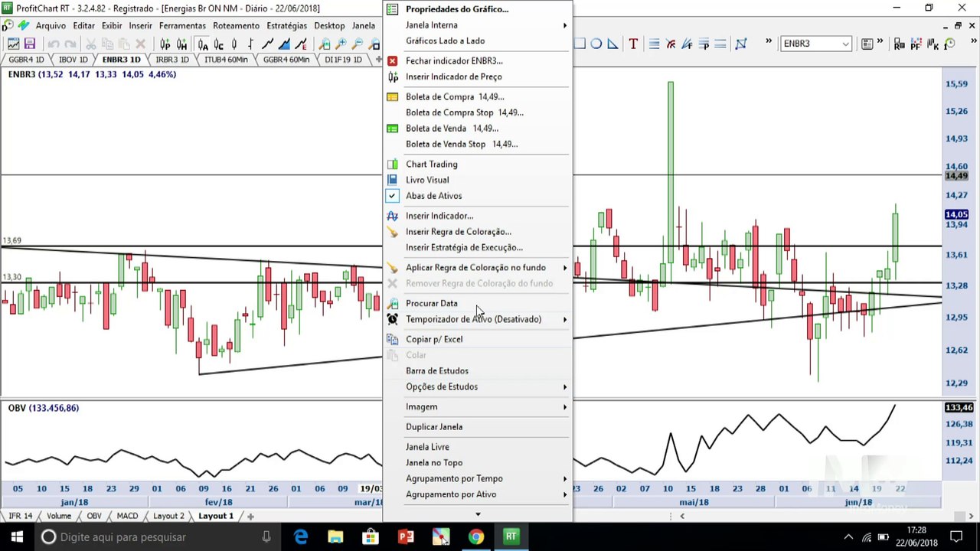Add a new asset tab plus button

tap(379, 59)
